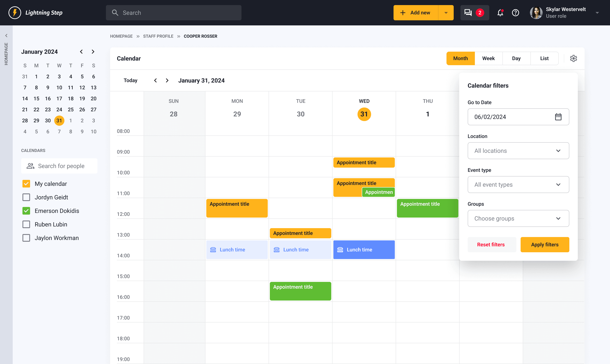This screenshot has width=610, height=364.
Task: Open the All locations dropdown
Action: pos(518,151)
